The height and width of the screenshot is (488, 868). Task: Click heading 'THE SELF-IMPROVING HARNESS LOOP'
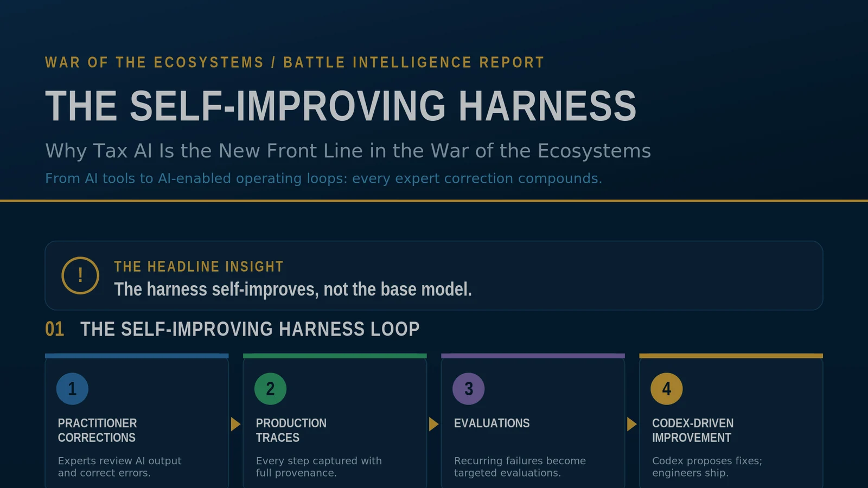click(250, 329)
